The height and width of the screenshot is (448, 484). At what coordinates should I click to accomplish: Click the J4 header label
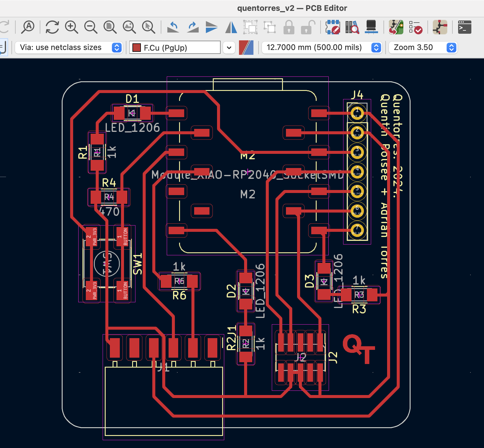(357, 95)
